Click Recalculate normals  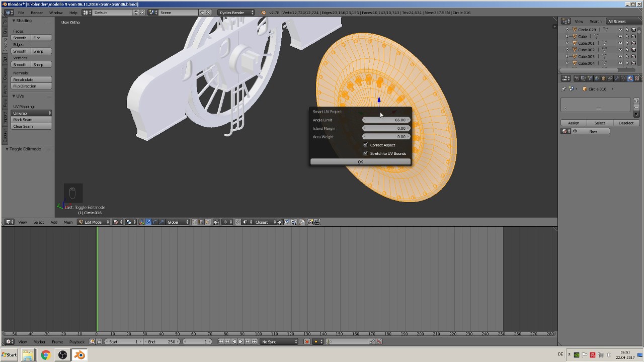pos(32,79)
